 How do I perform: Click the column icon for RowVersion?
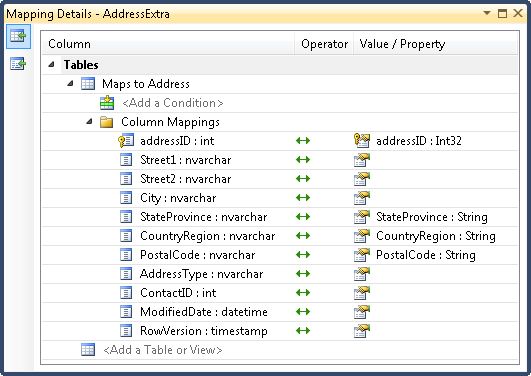pos(126,331)
